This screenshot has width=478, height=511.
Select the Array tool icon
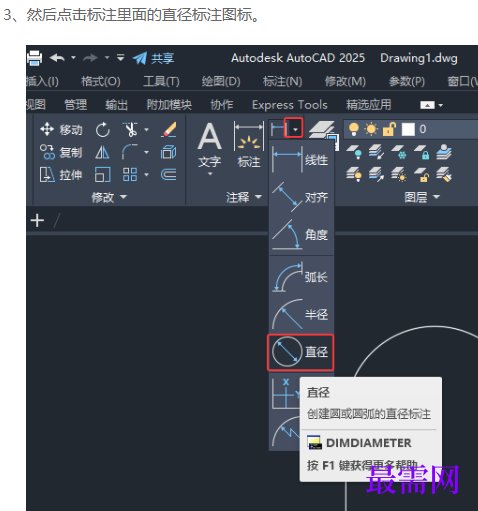click(130, 175)
